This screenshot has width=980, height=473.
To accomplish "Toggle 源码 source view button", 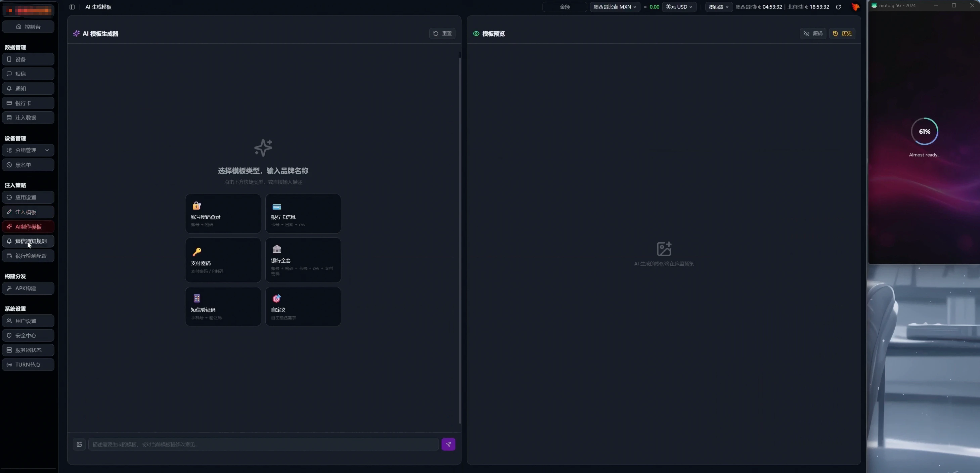I will point(813,34).
